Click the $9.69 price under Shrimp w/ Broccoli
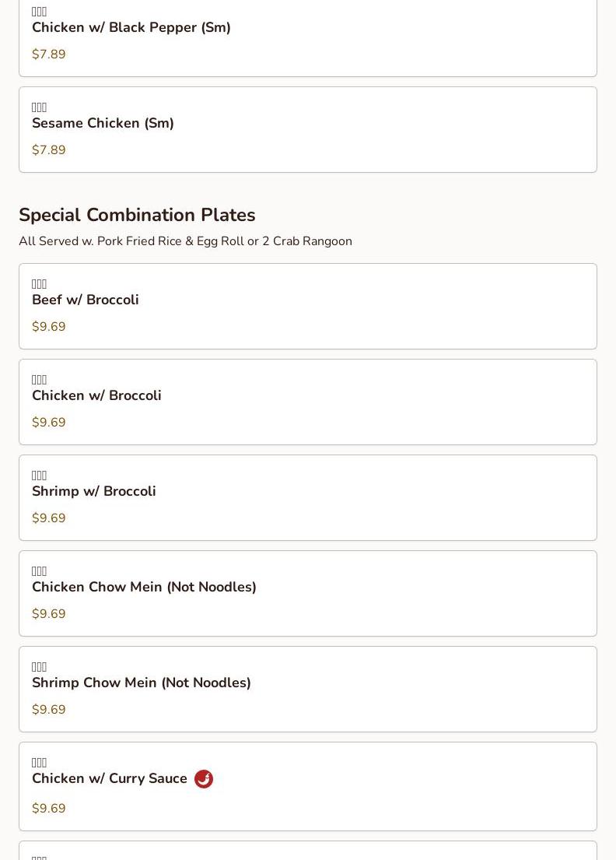The image size is (616, 860). tap(49, 518)
